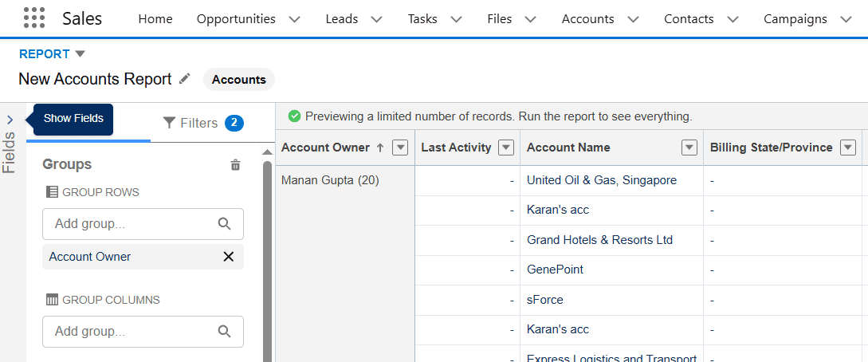Image resolution: width=868 pixels, height=362 pixels.
Task: Click the Group Rows Add group field
Action: pyautogui.click(x=143, y=224)
